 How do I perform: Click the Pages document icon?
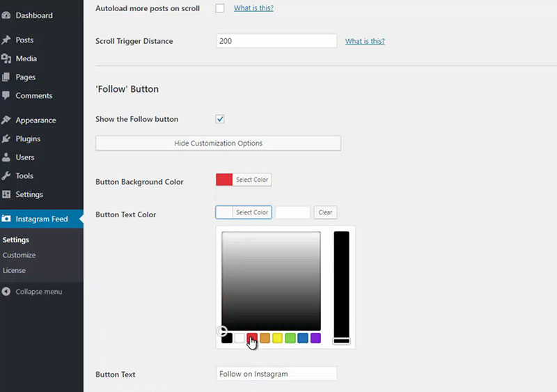6,77
